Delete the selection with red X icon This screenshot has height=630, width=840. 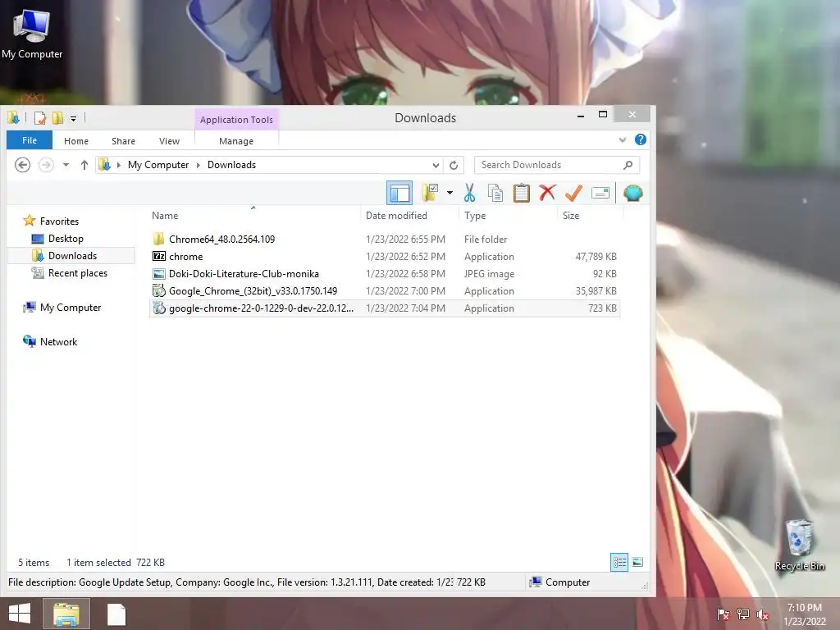coord(547,192)
